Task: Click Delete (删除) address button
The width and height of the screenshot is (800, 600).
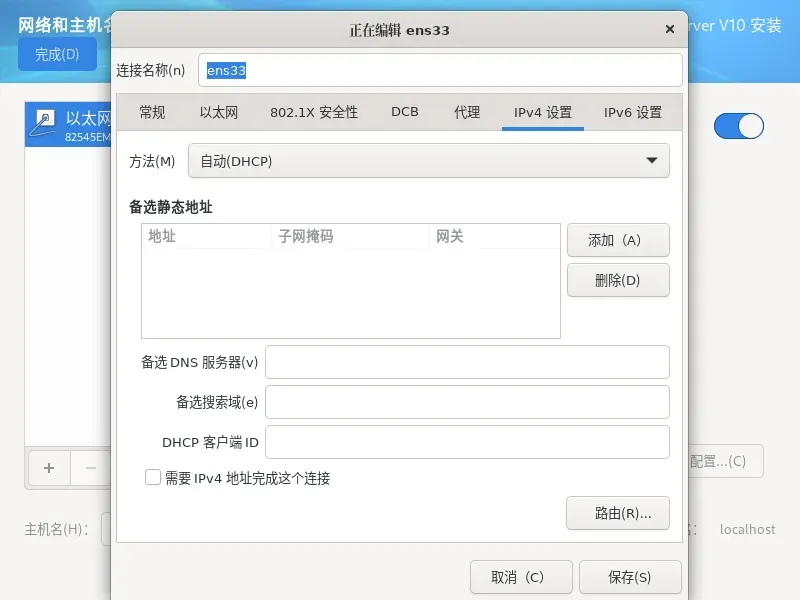Action: pyautogui.click(x=617, y=281)
